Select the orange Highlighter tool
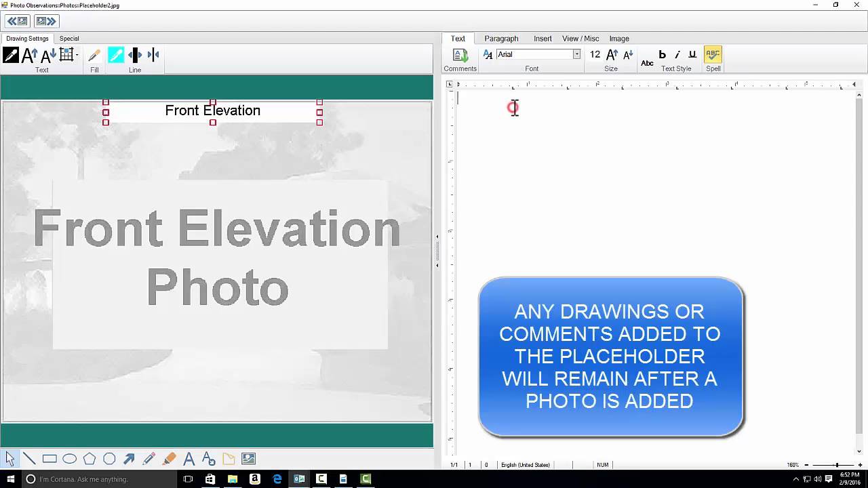The height and width of the screenshot is (488, 868). point(170,459)
